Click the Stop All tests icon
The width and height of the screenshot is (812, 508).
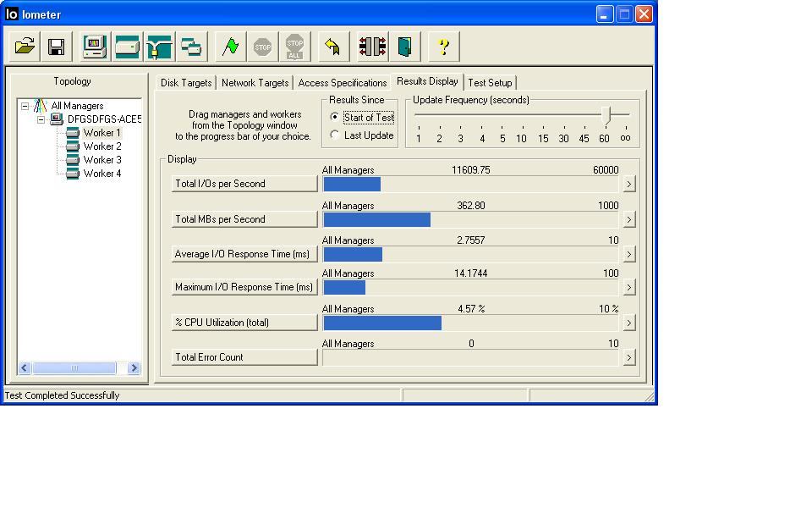[294, 47]
